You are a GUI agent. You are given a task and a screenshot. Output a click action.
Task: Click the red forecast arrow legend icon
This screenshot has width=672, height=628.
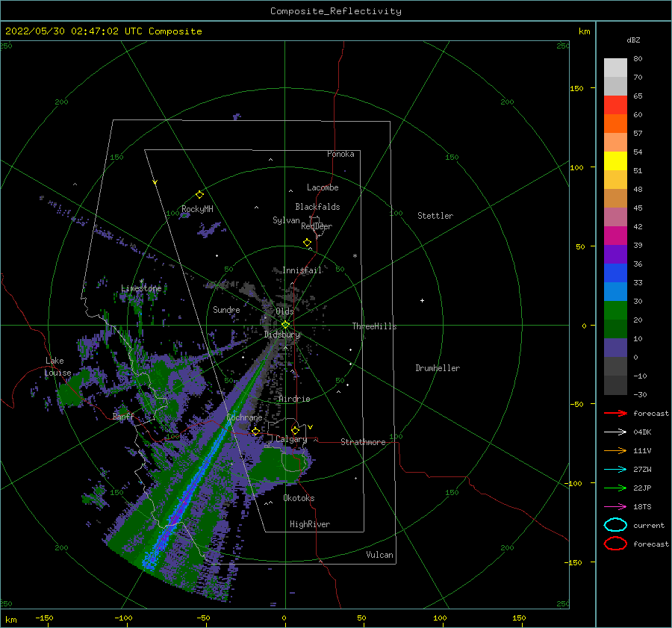(615, 413)
